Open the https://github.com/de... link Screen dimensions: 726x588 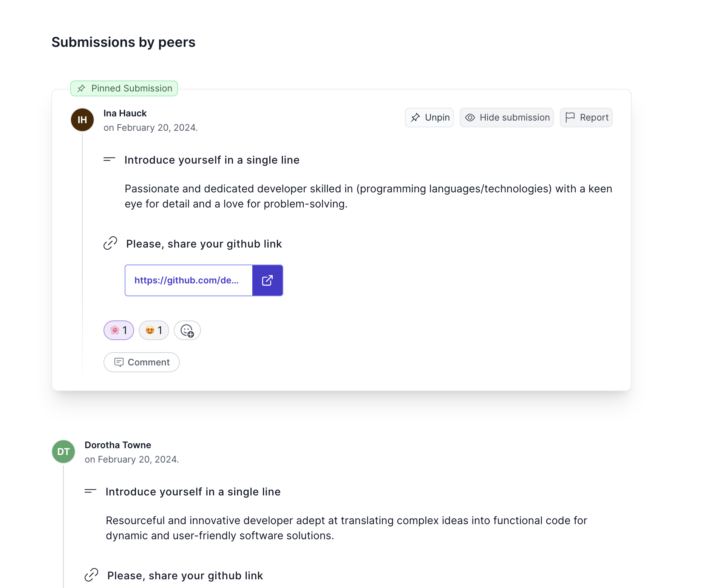coord(187,280)
